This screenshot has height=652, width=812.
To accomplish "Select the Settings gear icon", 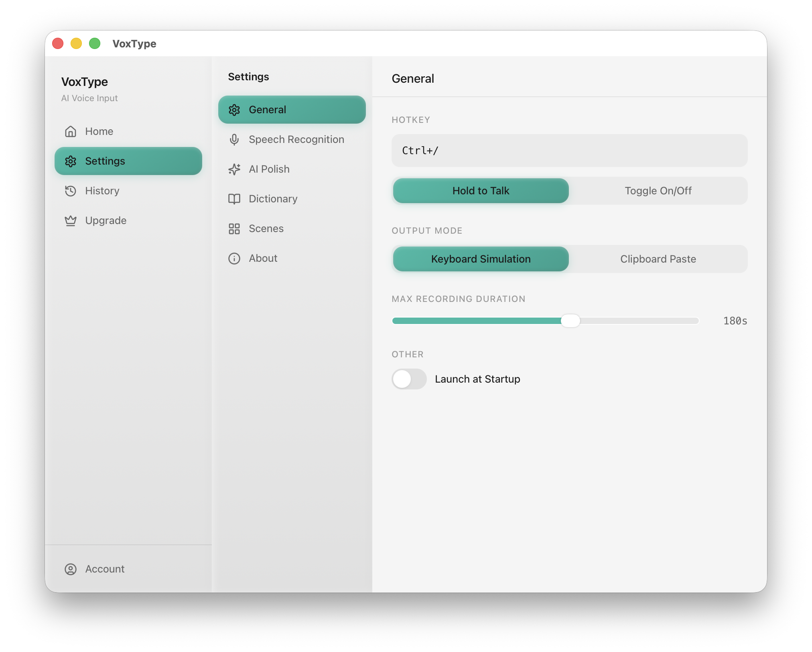I will point(71,161).
